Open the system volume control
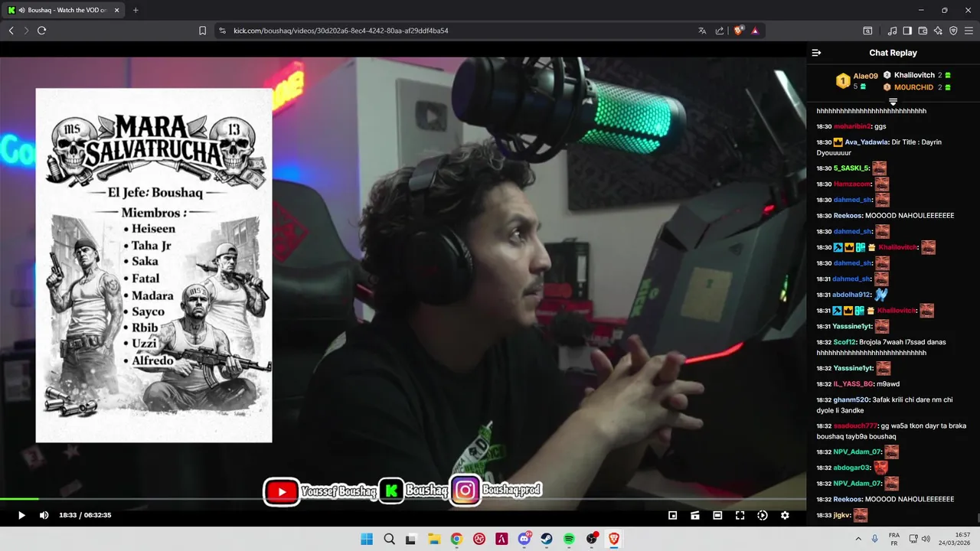This screenshot has height=551, width=980. click(924, 539)
